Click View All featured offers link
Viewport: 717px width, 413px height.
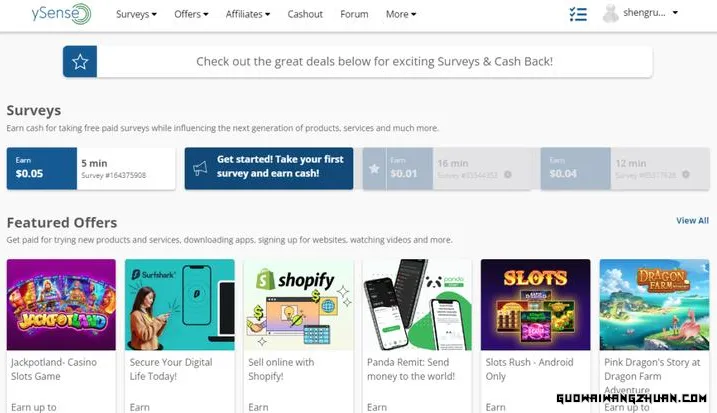692,220
